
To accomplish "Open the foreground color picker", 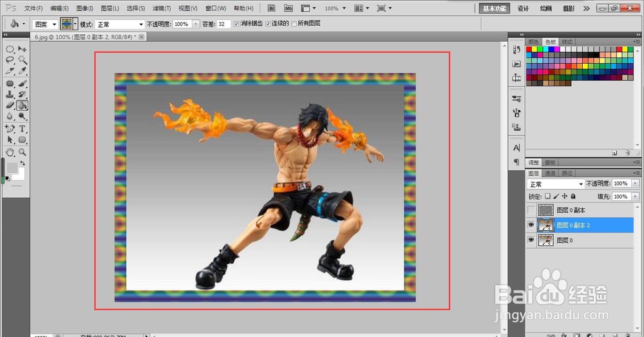I will pyautogui.click(x=12, y=168).
